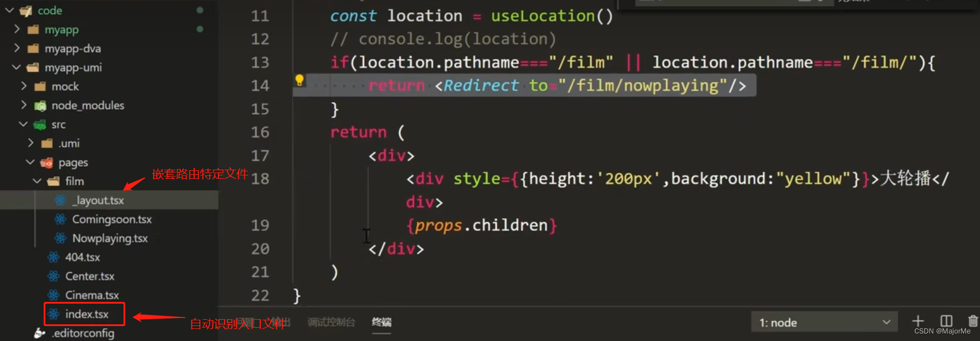Expand the myapp-dva folder
Screen dimensions: 980x341
click(17, 48)
